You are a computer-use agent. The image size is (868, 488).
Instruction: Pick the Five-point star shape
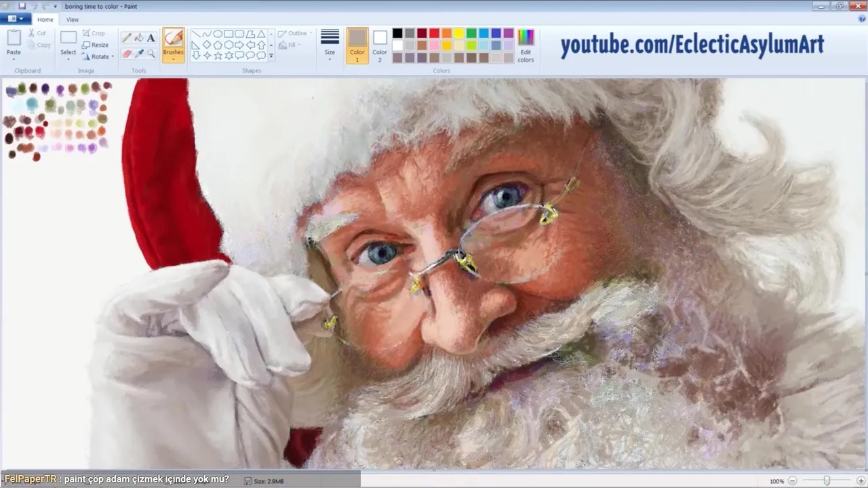[218, 56]
